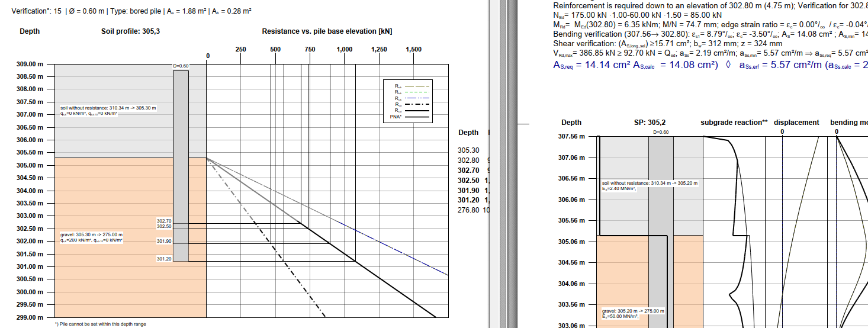Click the 301.20 pile base elevation marker
868x328 pixels.
tap(164, 259)
